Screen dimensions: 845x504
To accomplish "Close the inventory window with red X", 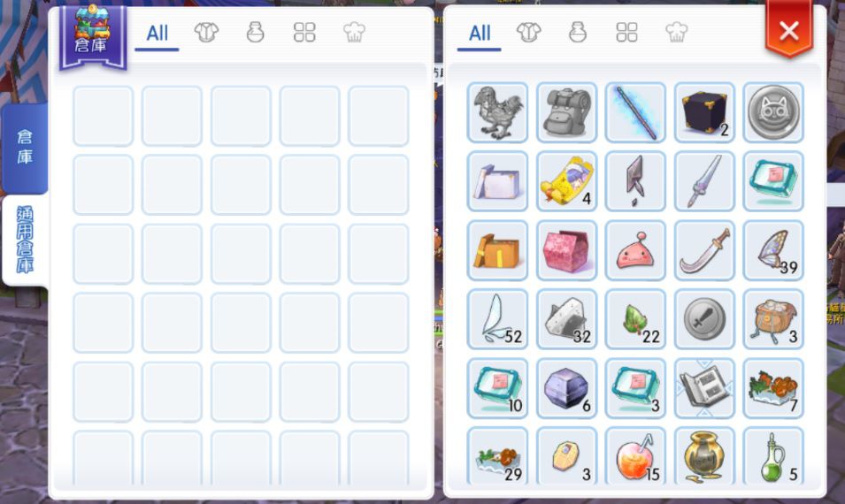I will pyautogui.click(x=789, y=31).
